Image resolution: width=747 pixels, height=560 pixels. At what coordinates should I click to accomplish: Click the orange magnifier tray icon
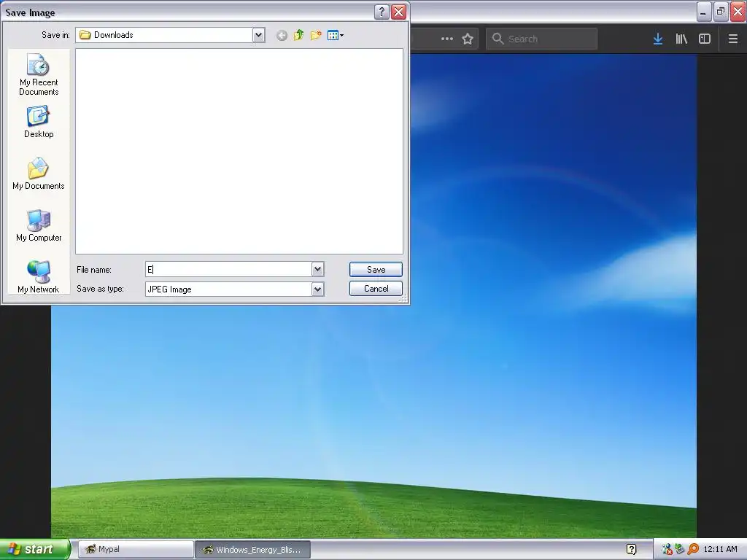(693, 550)
